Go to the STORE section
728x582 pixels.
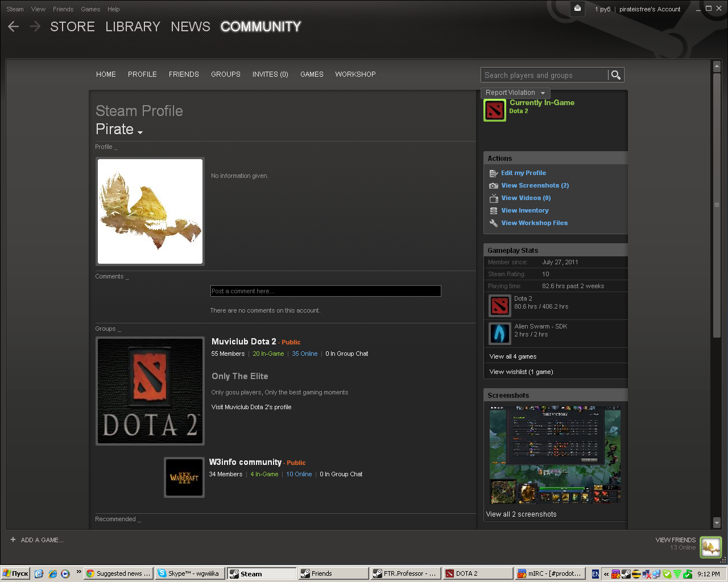pos(72,27)
